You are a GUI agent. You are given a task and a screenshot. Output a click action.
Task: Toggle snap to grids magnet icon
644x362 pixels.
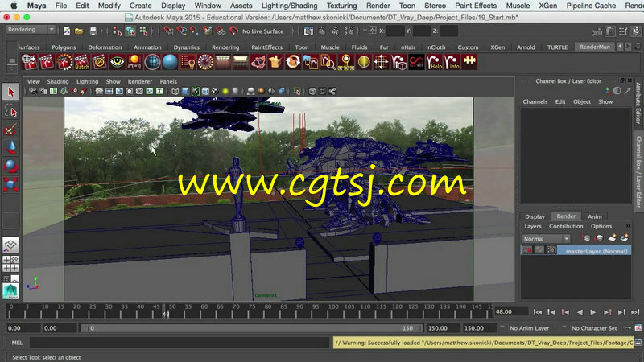(168, 31)
